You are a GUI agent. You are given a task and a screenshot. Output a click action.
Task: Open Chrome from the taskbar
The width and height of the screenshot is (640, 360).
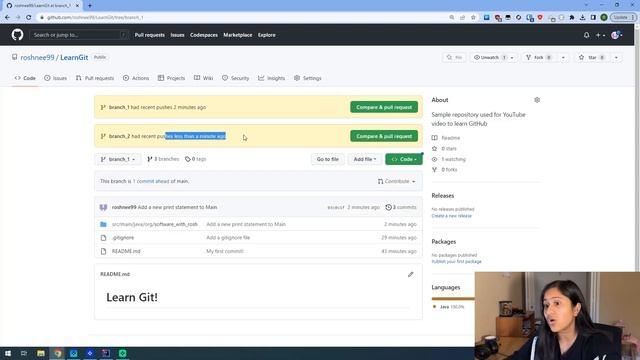click(x=57, y=353)
